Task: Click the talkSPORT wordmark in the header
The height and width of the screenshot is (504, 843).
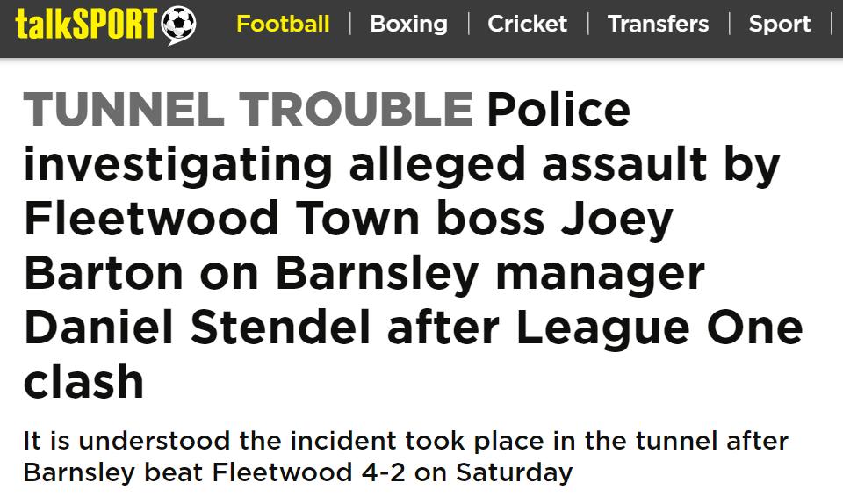Action: pos(86,25)
